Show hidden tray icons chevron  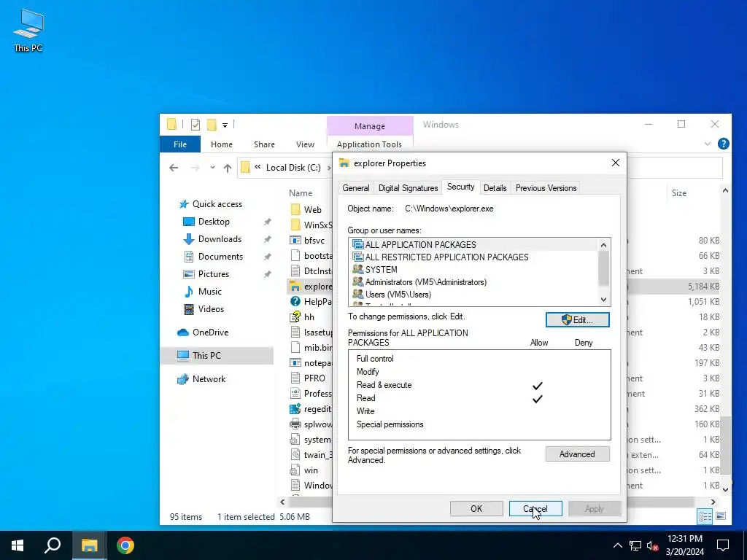pos(617,545)
